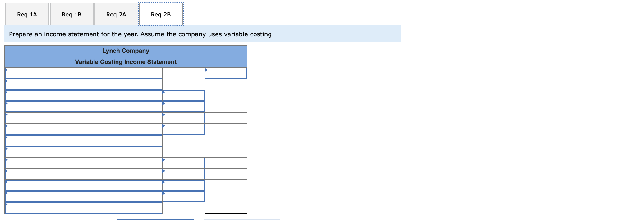The width and height of the screenshot is (644, 220).
Task: Click the seventh row's rightmost amount cell
Action: 226,141
